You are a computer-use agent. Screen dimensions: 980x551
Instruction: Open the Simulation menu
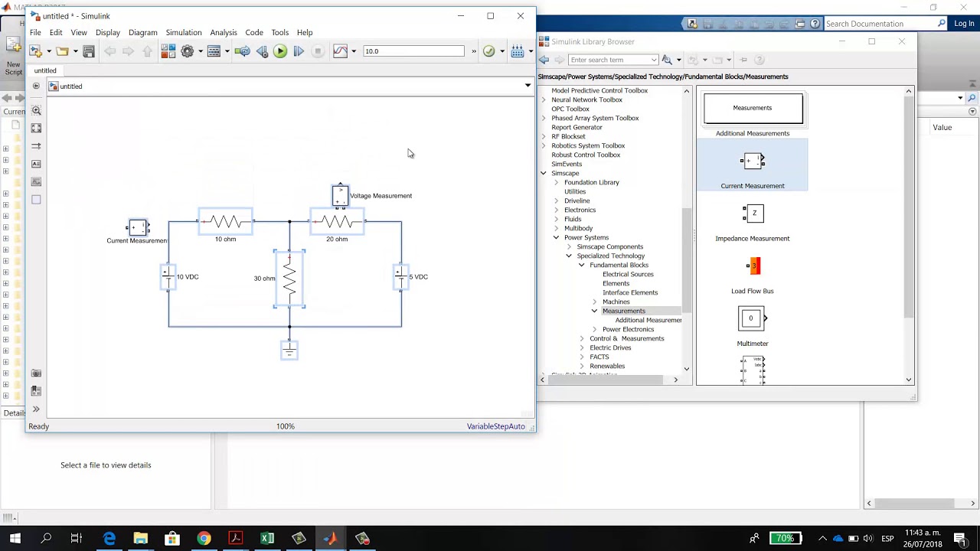184,32
